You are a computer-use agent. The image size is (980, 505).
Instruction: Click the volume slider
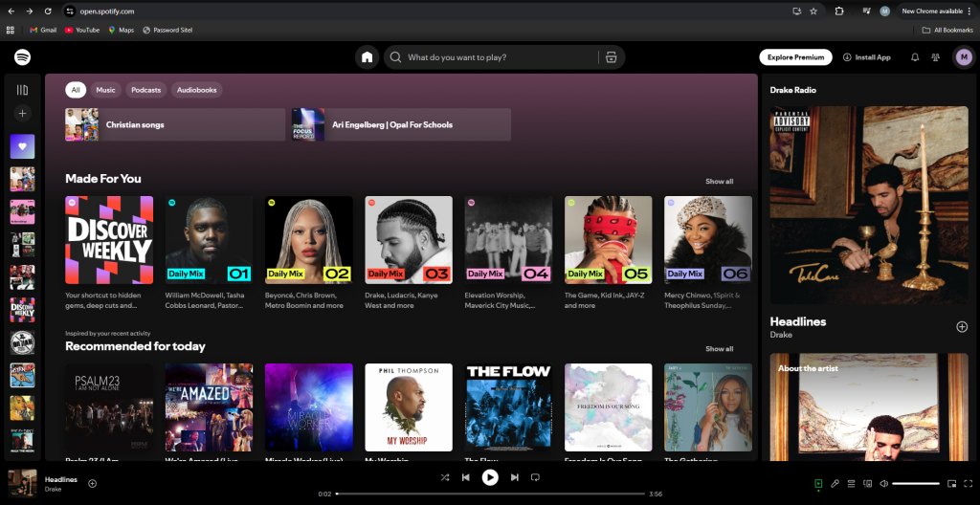[x=916, y=483]
